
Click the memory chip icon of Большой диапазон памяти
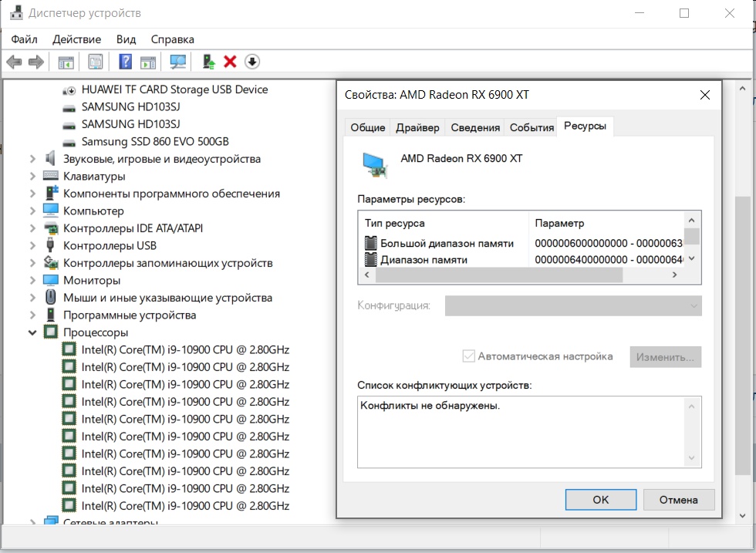coord(370,243)
